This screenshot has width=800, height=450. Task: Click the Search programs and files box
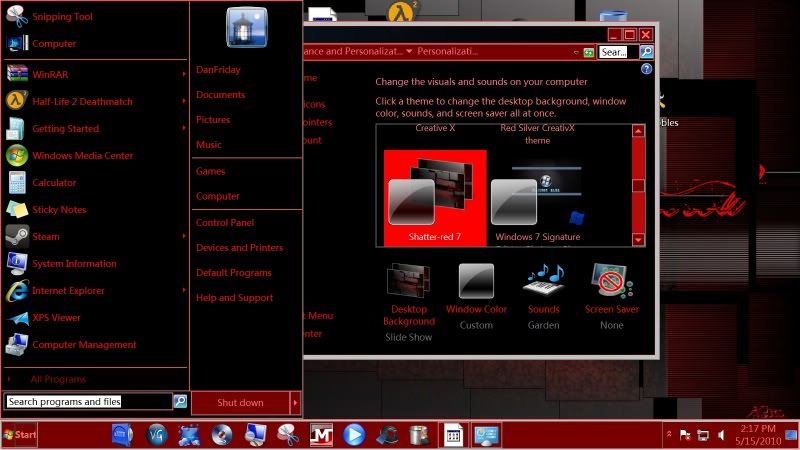(x=88, y=402)
